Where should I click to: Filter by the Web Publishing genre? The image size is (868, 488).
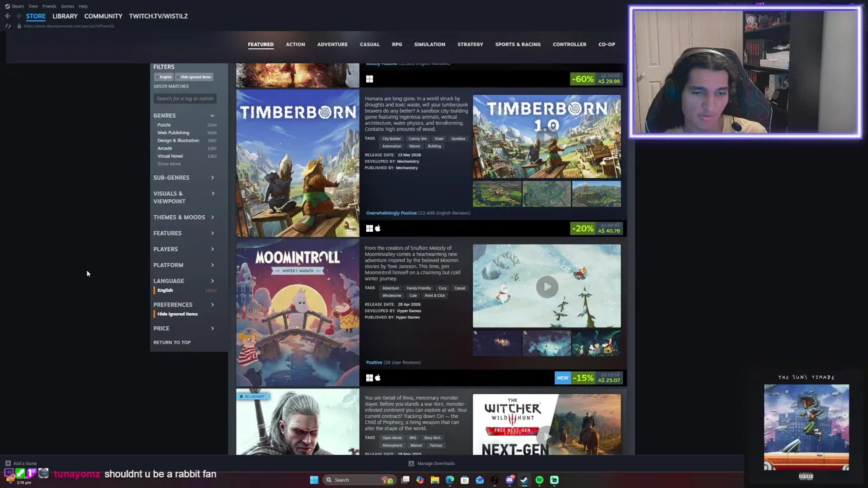(173, 133)
